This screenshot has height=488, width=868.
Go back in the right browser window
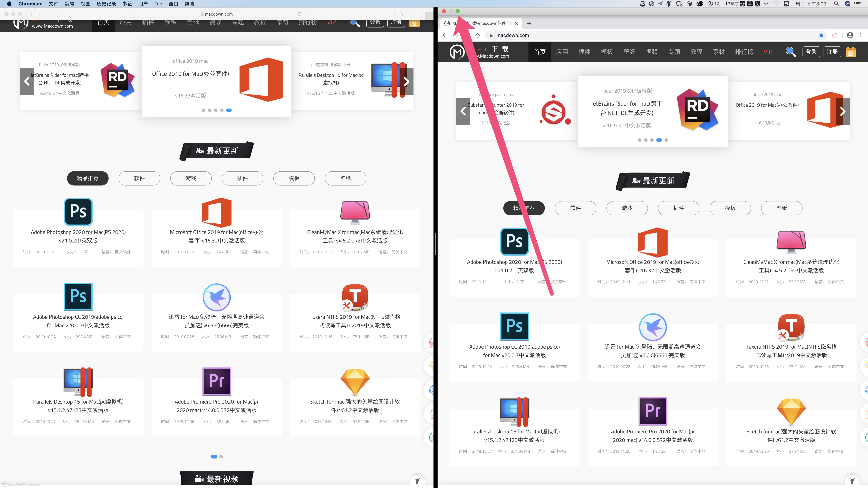coord(445,35)
